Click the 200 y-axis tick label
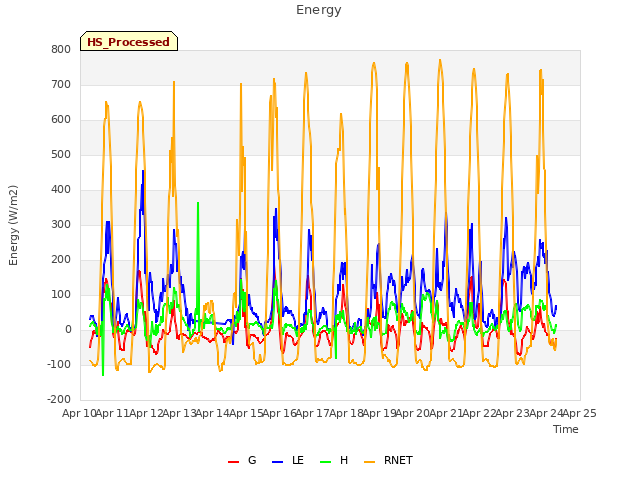 pos(61,260)
